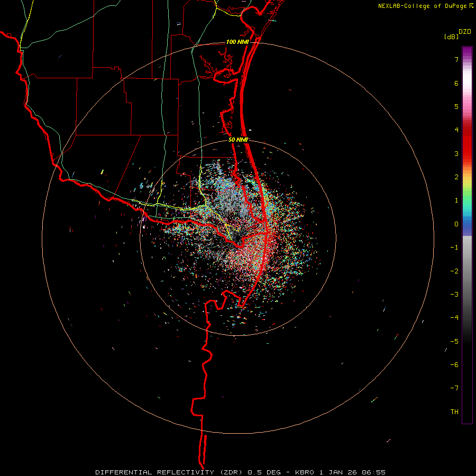Image resolution: width=476 pixels, height=476 pixels.
Task: Click the 06:55 timestamp
Action: click(x=373, y=472)
